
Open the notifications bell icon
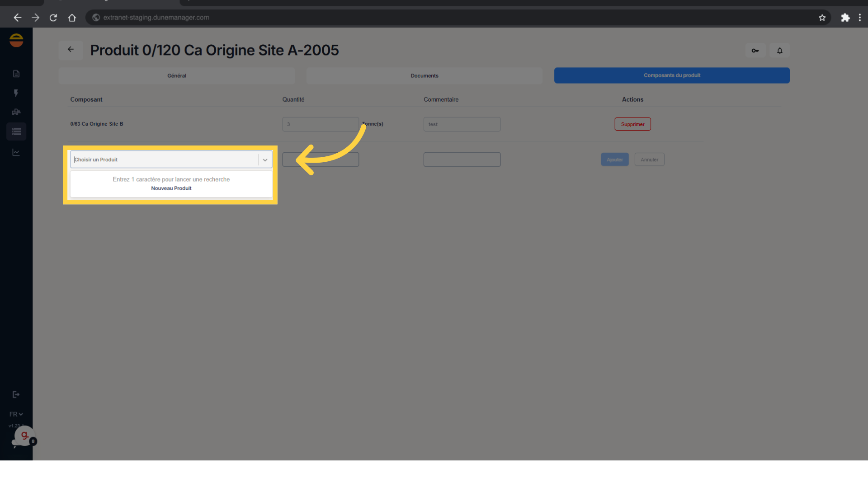[780, 51]
